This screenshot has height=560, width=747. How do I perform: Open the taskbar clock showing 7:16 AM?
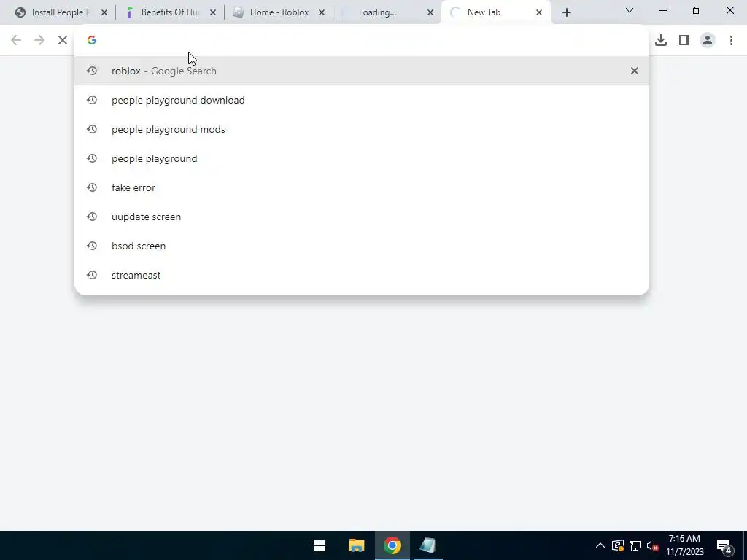(684, 545)
